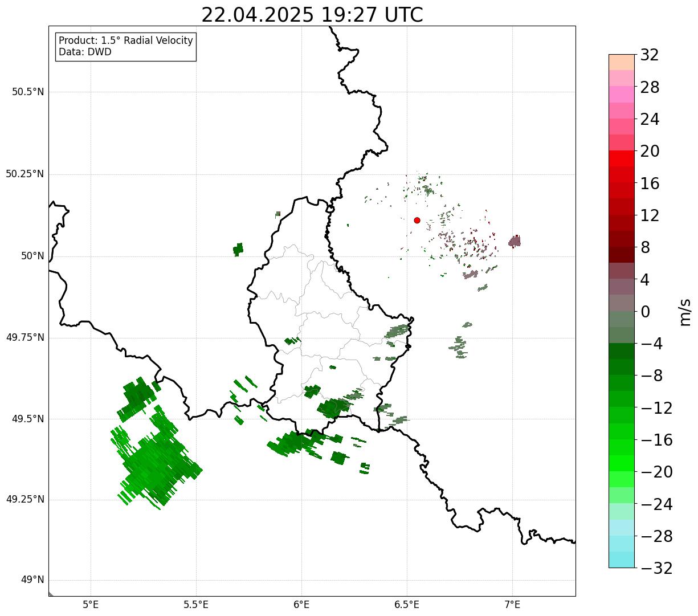Click the 5.5°E longitude label
Screen dimensions: 698x616
tap(196, 604)
